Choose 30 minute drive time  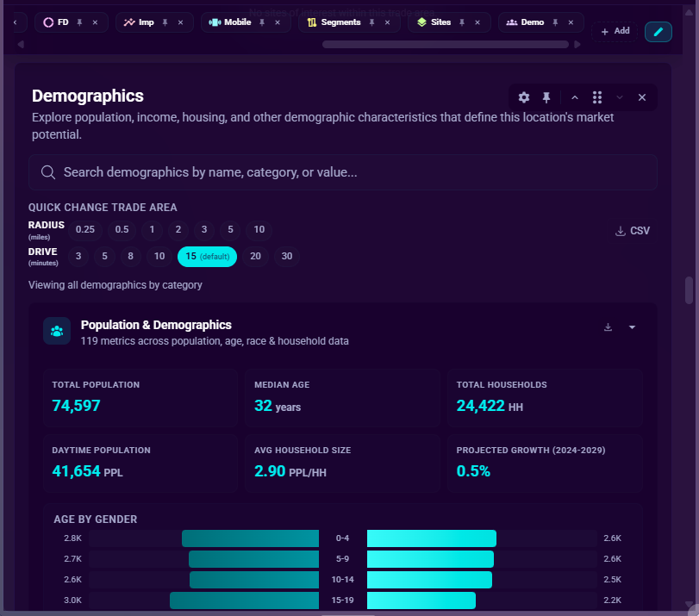(x=287, y=256)
